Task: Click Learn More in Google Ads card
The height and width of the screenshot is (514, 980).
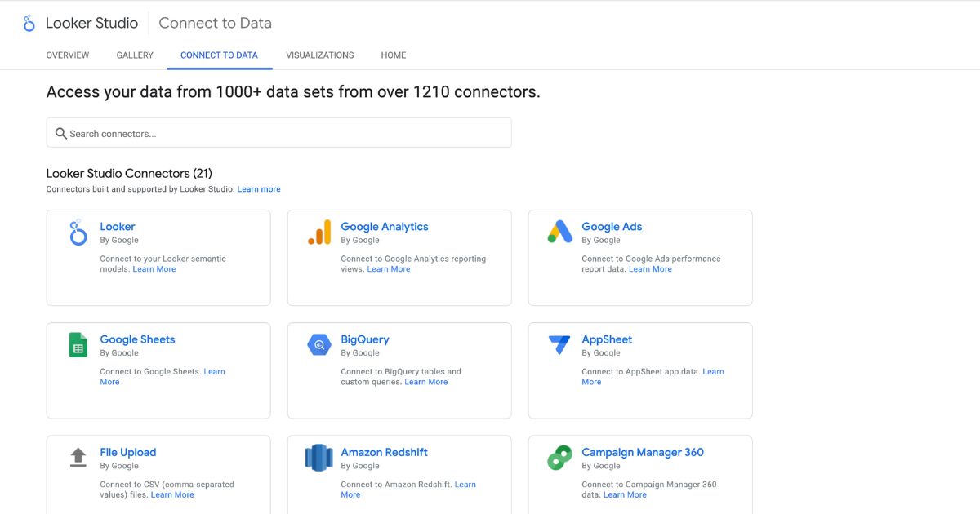Action: [650, 269]
